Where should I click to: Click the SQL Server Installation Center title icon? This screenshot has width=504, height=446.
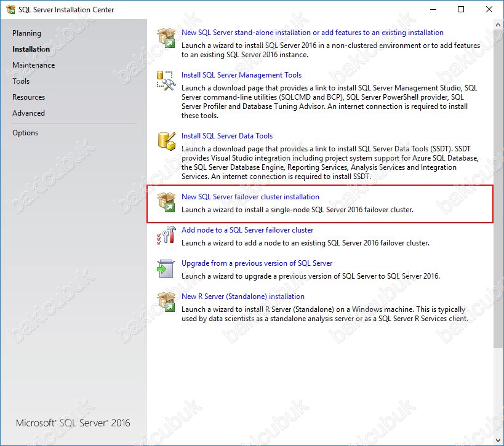10,10
